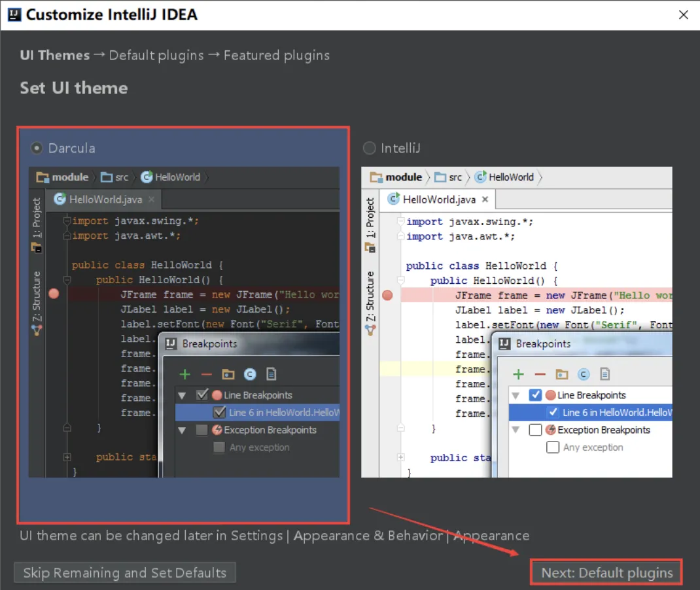Image resolution: width=700 pixels, height=590 pixels.
Task: Click the file document icon in IntelliJ Breakpoints toolbar
Action: [605, 374]
